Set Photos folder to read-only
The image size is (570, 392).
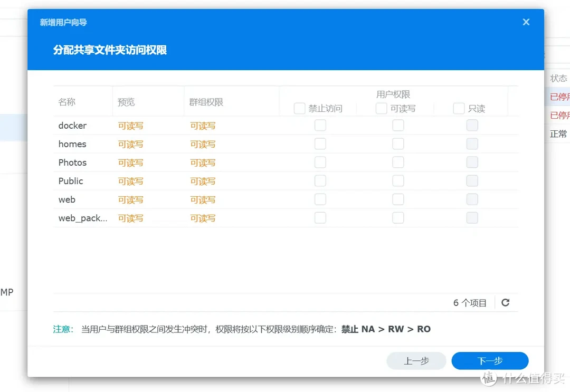[472, 162]
